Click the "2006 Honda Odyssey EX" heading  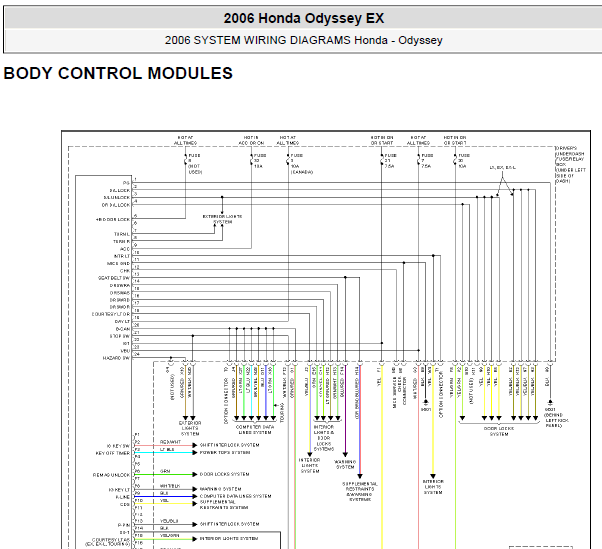coord(304,18)
